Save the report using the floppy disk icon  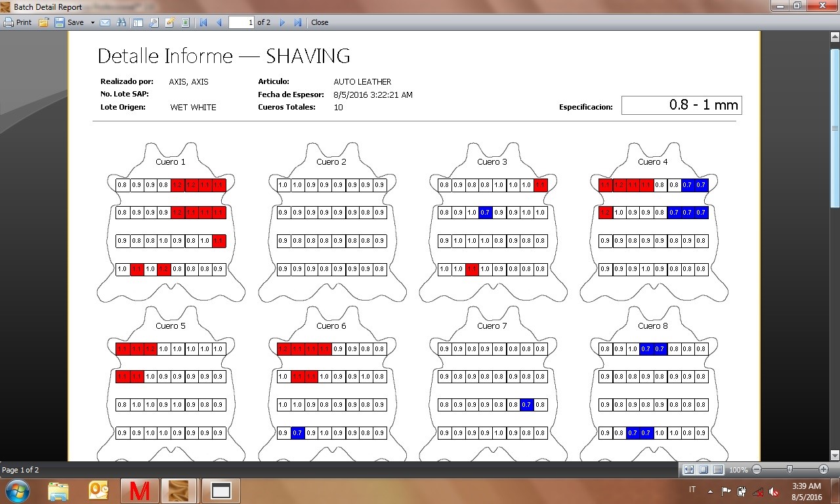click(60, 22)
